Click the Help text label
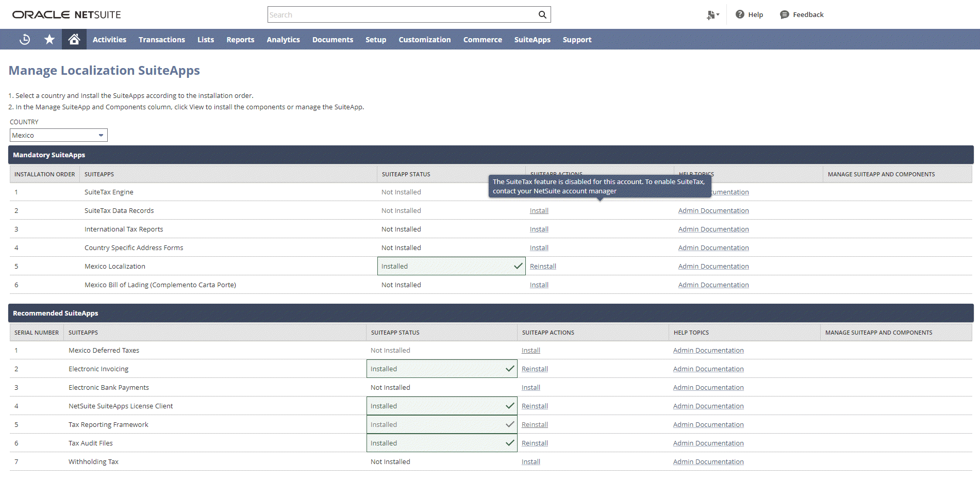 tap(755, 14)
